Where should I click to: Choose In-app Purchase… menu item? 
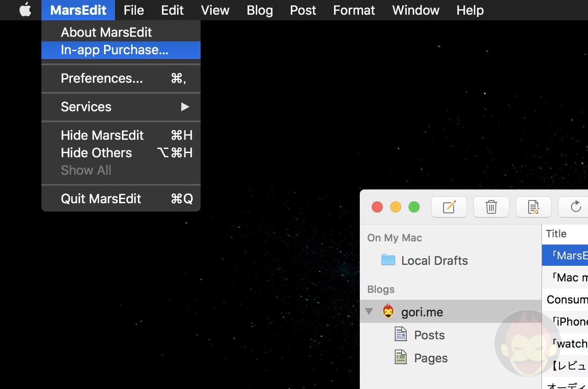pos(115,50)
